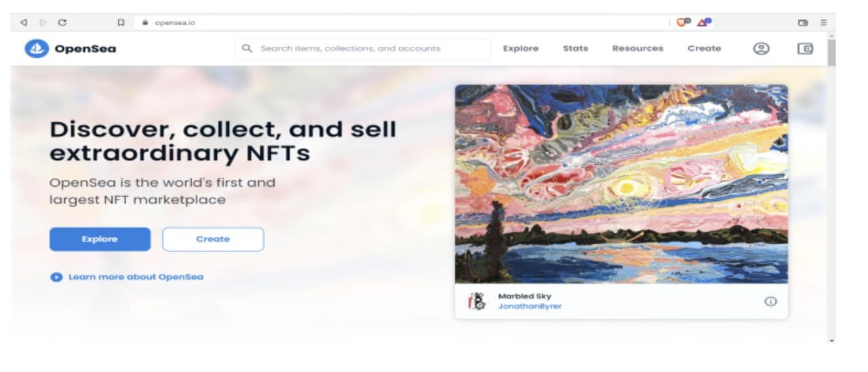Click the Brave shields icon
Viewport: 868px width, 372px height.
(684, 22)
